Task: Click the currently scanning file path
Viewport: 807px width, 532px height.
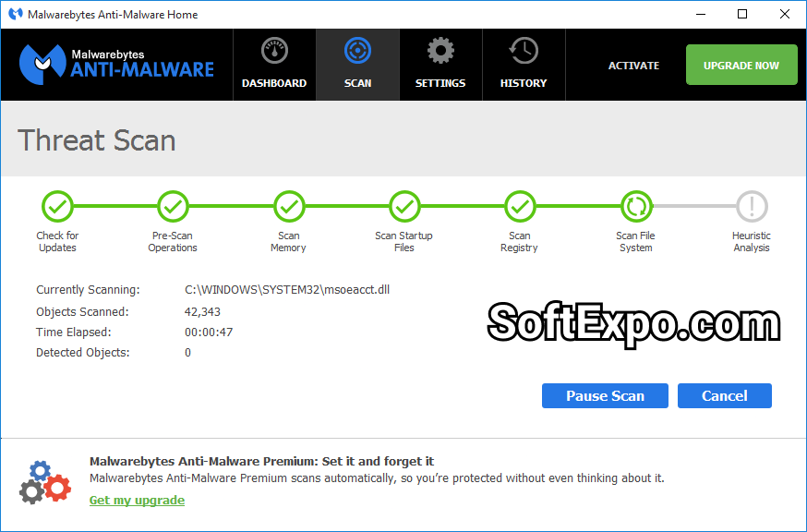Action: click(287, 290)
